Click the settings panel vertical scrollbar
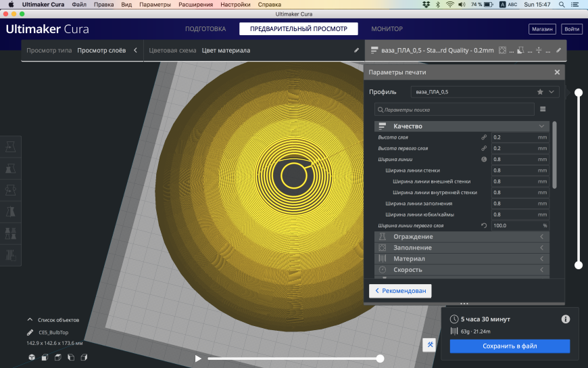 point(554,155)
